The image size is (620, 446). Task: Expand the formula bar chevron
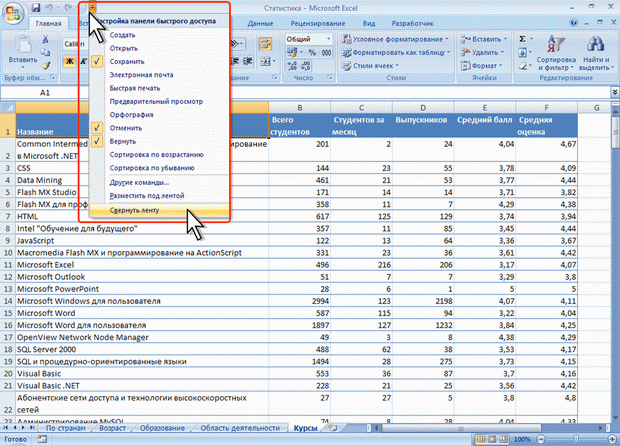point(615,92)
